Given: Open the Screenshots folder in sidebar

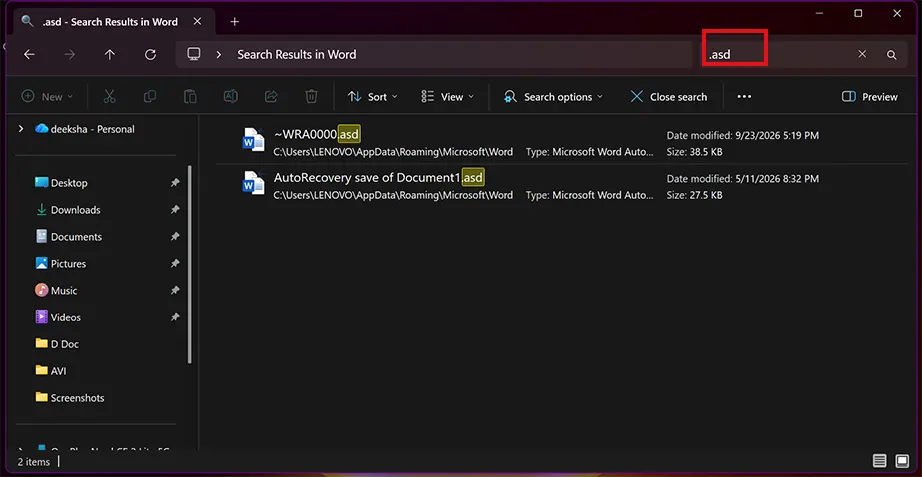Looking at the screenshot, I should pyautogui.click(x=69, y=398).
